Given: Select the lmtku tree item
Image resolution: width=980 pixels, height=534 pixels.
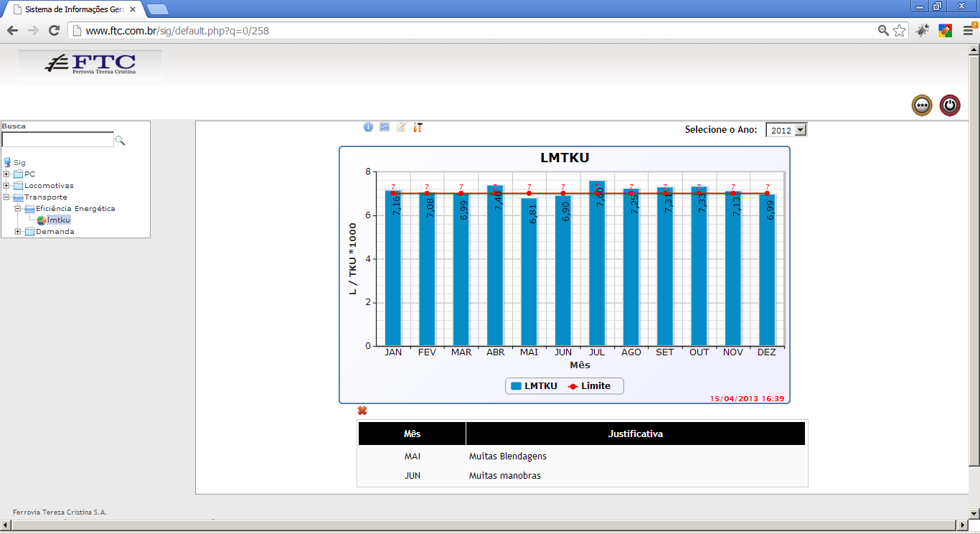Looking at the screenshot, I should coord(59,220).
